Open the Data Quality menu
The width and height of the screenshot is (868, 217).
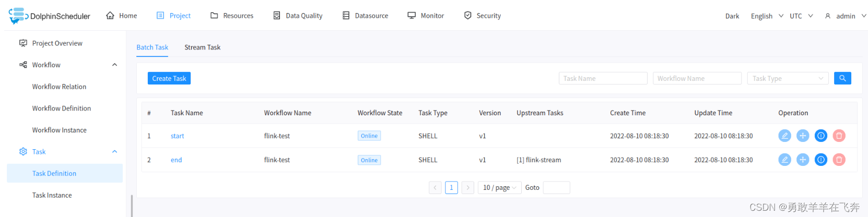[x=298, y=16]
